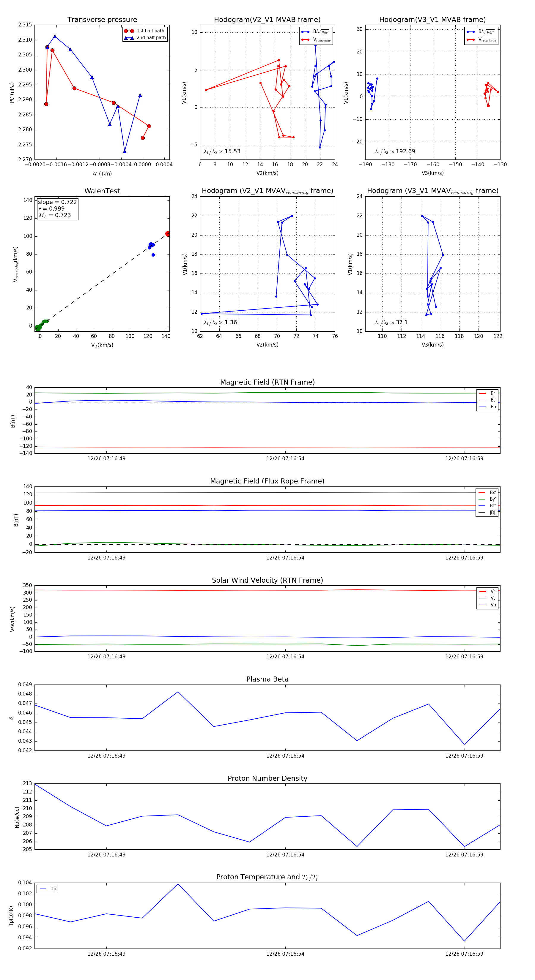The height and width of the screenshot is (980, 535).
Task: Click the λ1/λ2 ≈ 15.53 annotation
Action: coord(222,151)
